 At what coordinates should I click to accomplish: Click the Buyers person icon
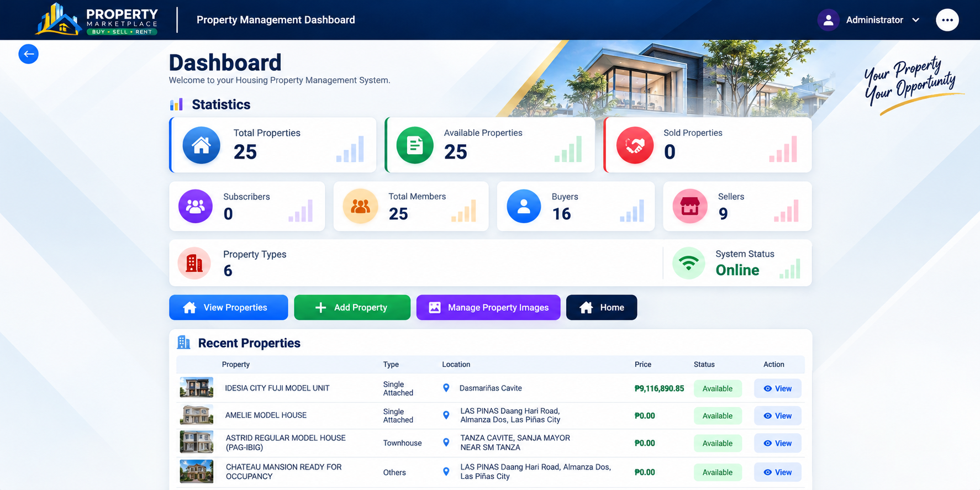[524, 206]
